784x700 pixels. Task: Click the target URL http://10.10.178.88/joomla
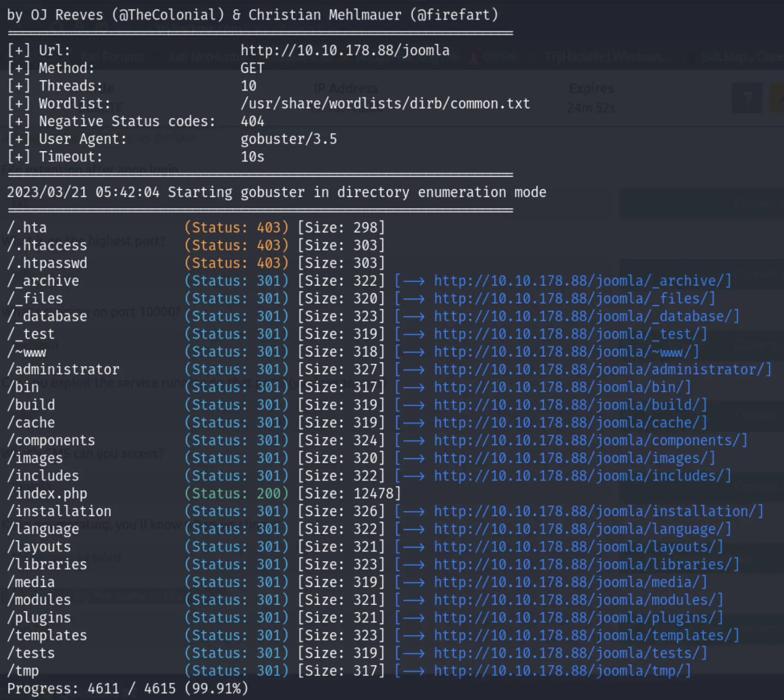[x=345, y=50]
